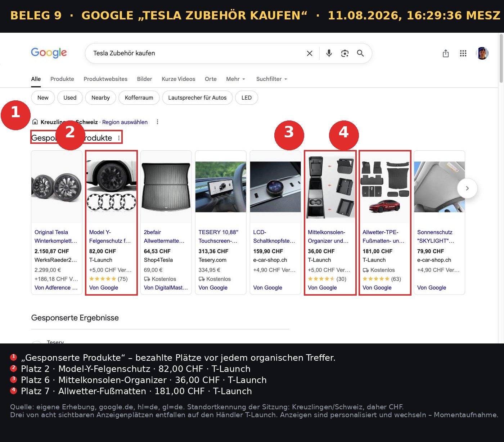The image size is (504, 442).
Task: Open TESERY Touchscreen product image
Action: coord(221,187)
